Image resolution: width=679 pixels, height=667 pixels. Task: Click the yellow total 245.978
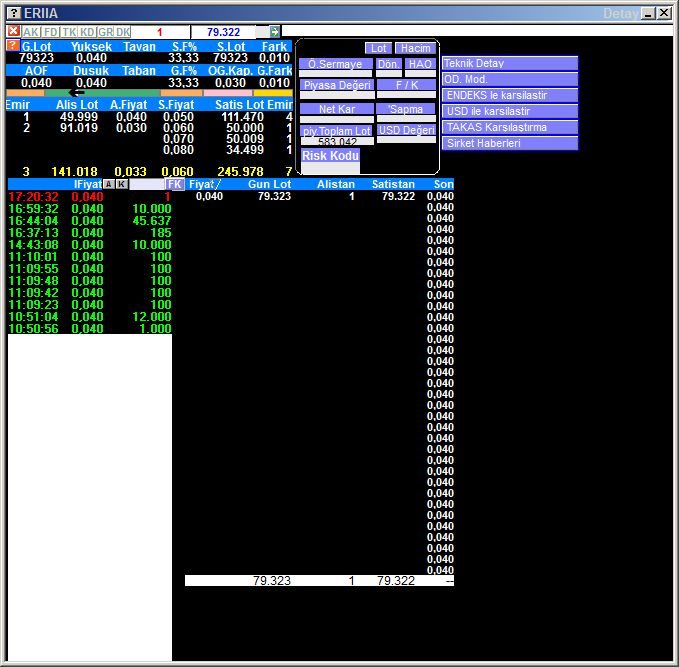[240, 172]
